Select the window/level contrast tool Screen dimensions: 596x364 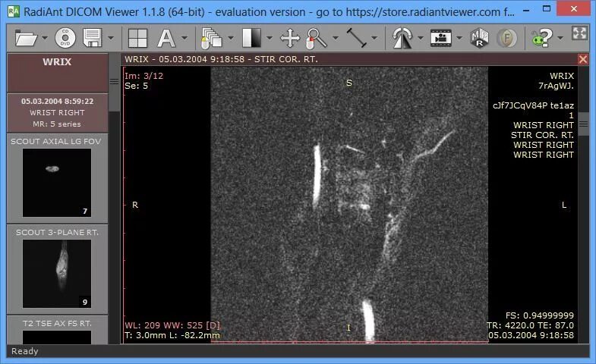point(251,38)
